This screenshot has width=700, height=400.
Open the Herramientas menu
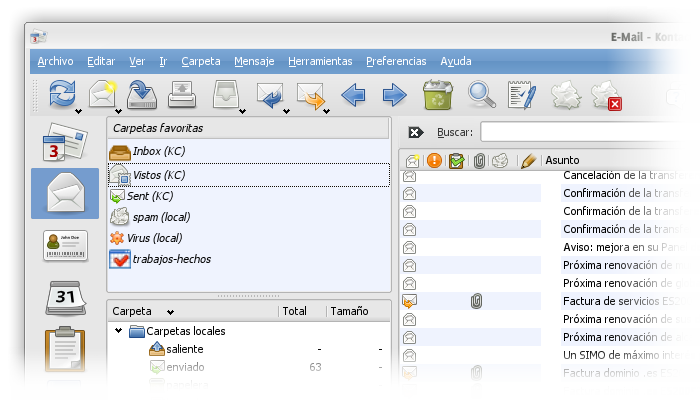click(x=320, y=61)
